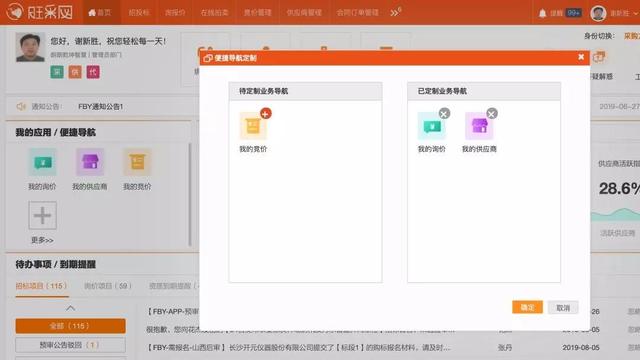Viewport: 640px width, 360px height.
Task: Cancel the dialog with 取消 button
Action: point(563,308)
